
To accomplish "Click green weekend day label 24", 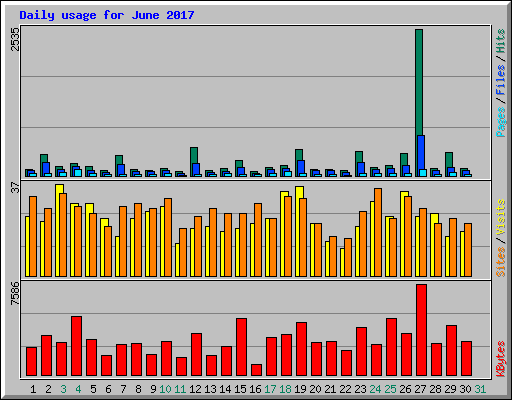I will tap(375, 389).
